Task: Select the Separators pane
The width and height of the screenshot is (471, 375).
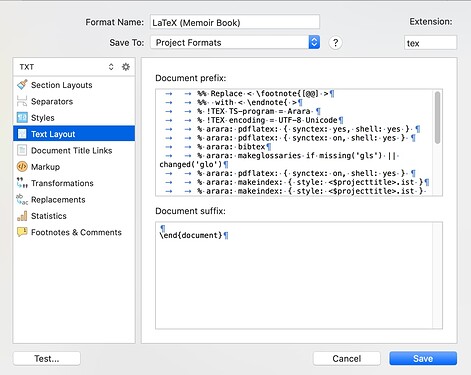Action: pos(74,101)
